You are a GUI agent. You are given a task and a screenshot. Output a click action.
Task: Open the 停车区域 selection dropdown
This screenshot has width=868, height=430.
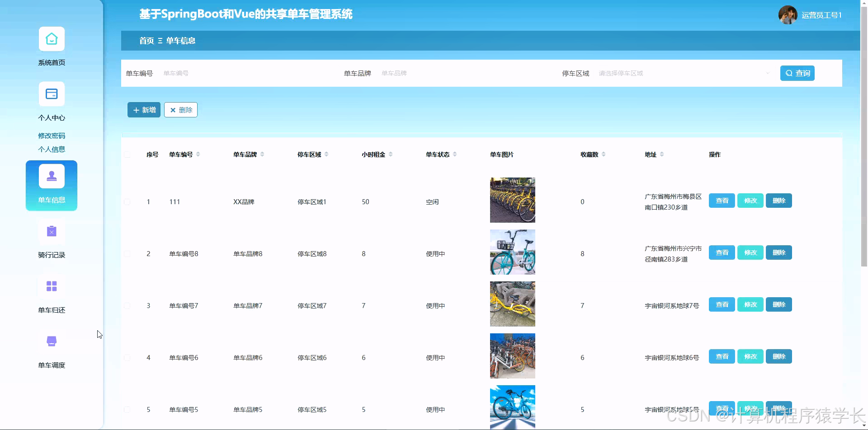[x=678, y=73]
